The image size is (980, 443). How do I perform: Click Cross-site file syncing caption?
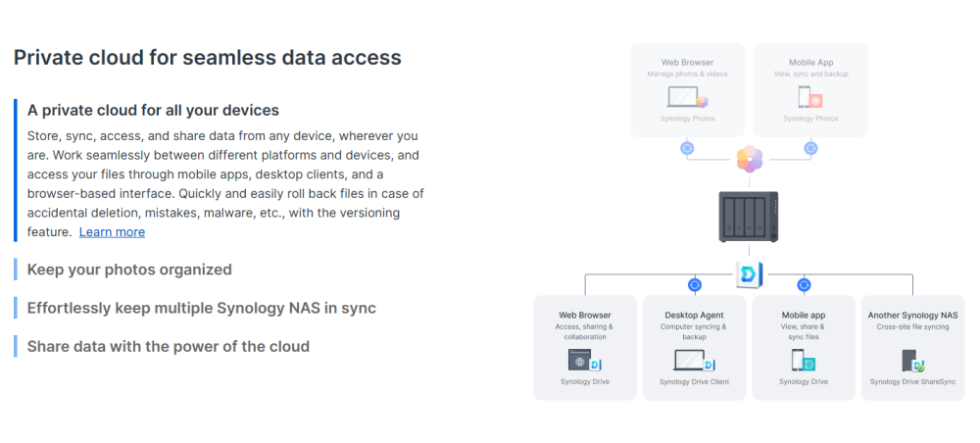pyautogui.click(x=912, y=326)
